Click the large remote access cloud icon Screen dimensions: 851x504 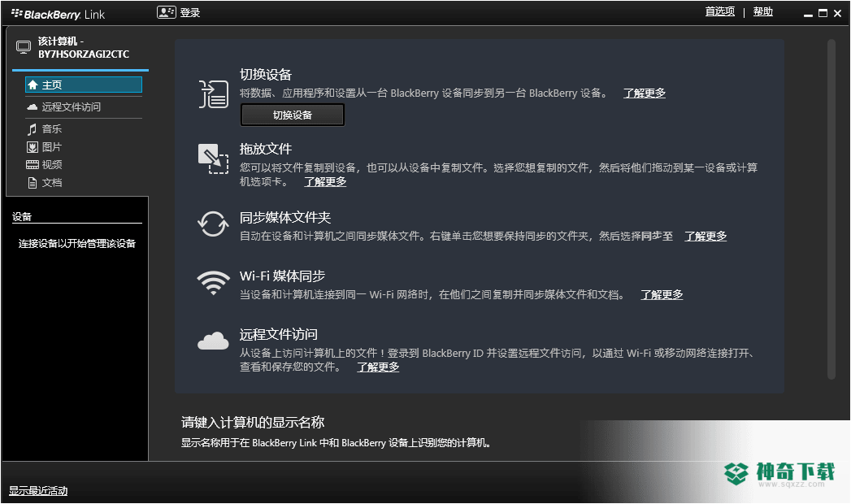point(213,341)
